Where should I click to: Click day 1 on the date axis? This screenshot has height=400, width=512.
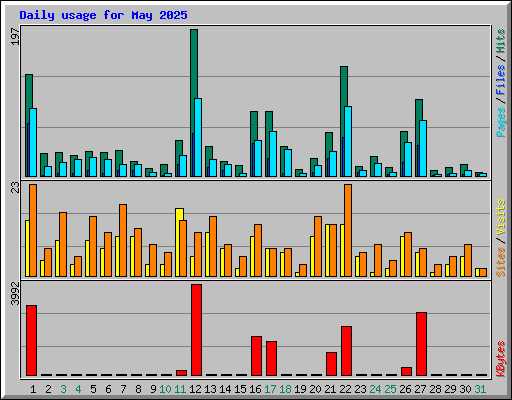33,389
